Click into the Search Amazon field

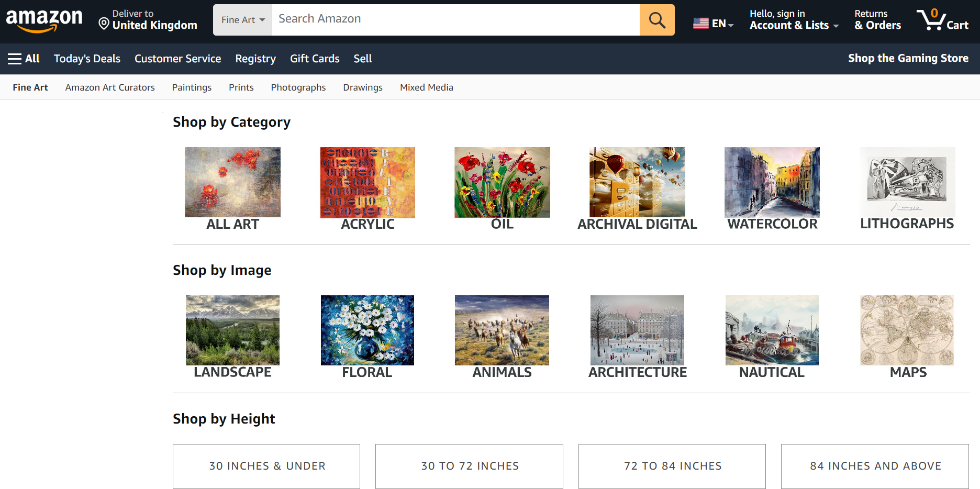coord(455,19)
